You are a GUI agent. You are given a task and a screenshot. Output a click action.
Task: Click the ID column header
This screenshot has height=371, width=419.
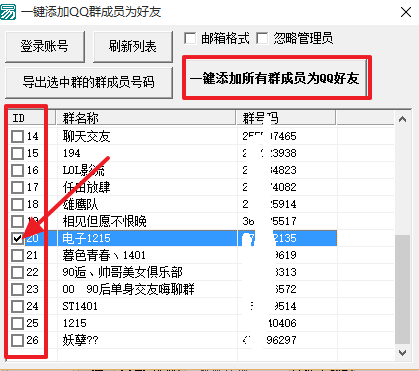[x=31, y=118]
